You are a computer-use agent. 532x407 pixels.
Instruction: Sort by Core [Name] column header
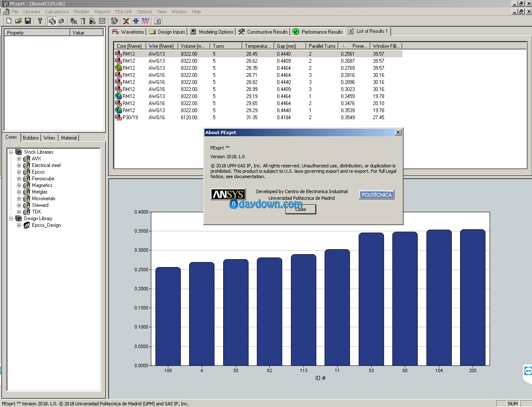[x=130, y=46]
